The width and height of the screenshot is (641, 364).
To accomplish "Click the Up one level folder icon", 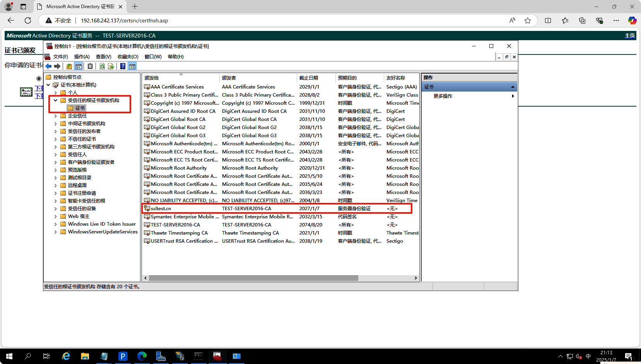I will click(x=69, y=66).
